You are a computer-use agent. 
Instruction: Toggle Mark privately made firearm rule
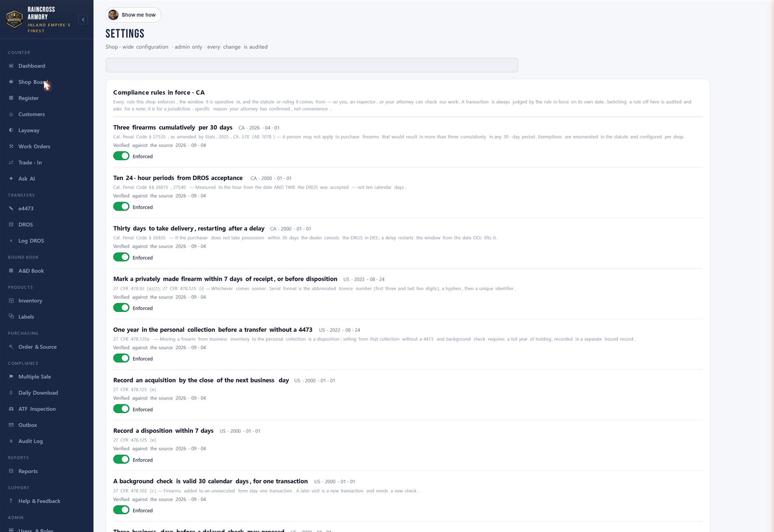[121, 308]
